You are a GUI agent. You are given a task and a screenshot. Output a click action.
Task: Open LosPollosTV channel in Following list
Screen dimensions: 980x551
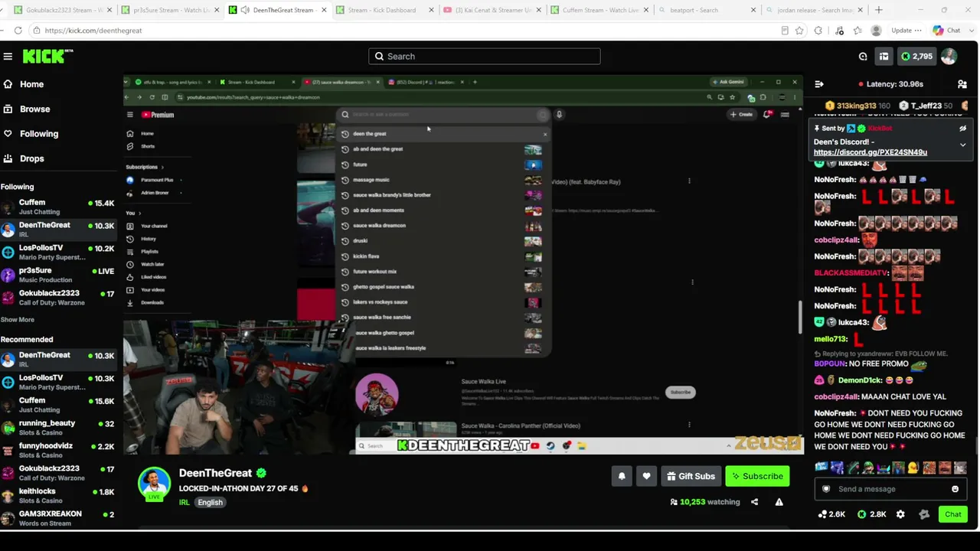click(57, 252)
